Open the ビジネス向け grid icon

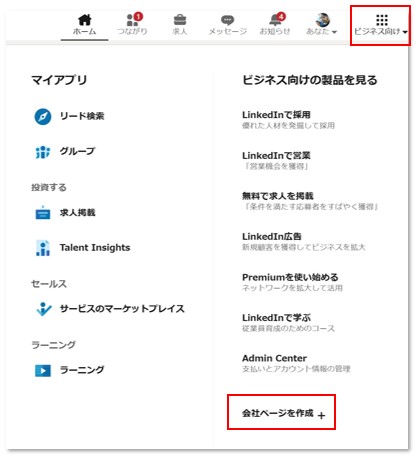pyautogui.click(x=382, y=20)
